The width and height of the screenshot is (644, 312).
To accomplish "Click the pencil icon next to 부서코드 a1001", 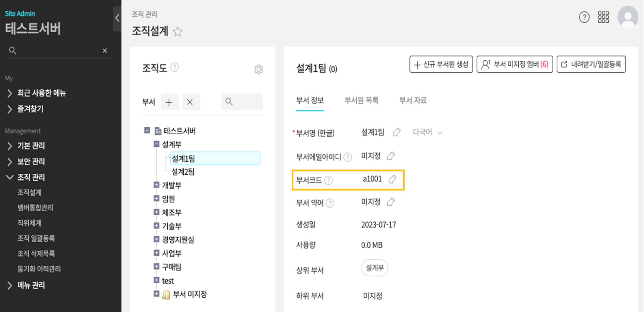I will coord(392,179).
